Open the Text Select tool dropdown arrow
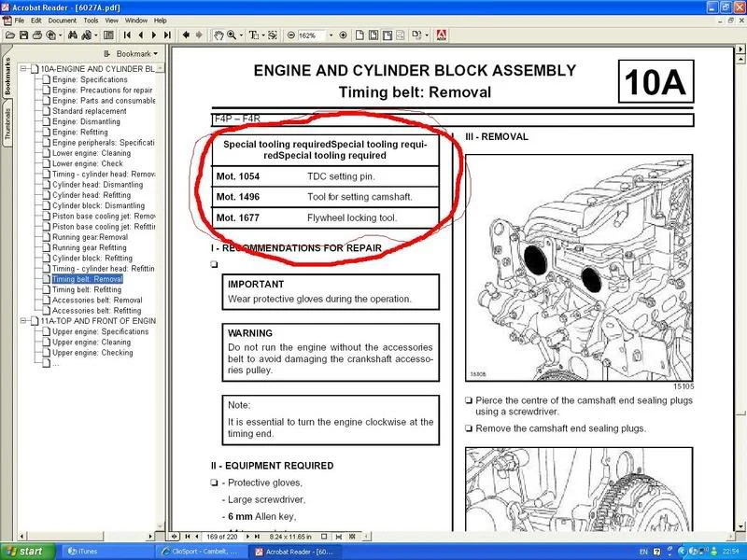The image size is (747, 560). pos(262,35)
